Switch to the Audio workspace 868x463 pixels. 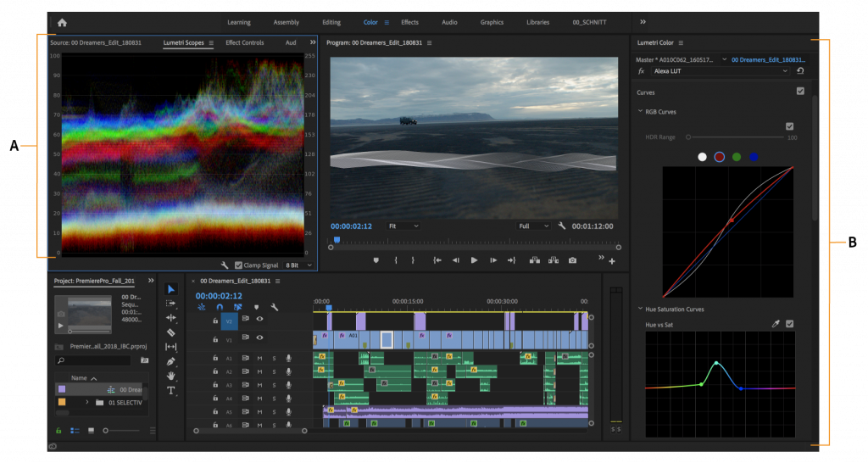[449, 22]
